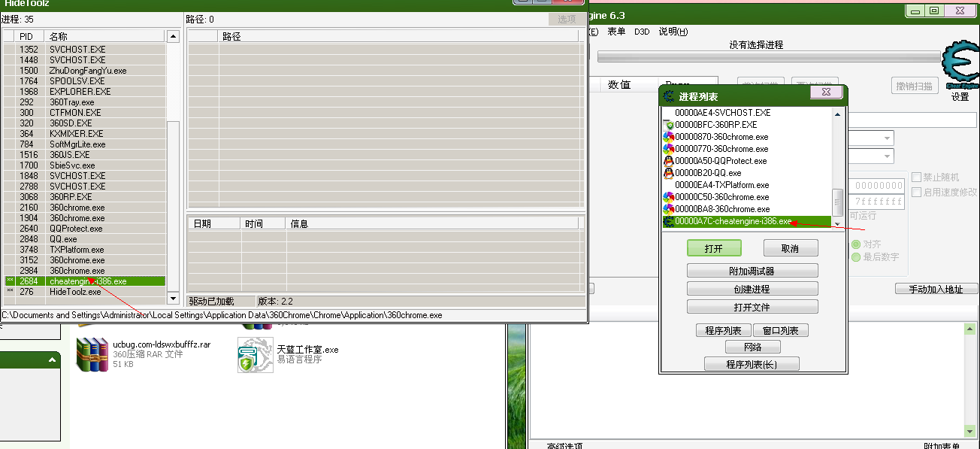Sort HideToolz list by 名称 column
Image resolution: width=980 pixels, height=449 pixels.
coord(104,36)
